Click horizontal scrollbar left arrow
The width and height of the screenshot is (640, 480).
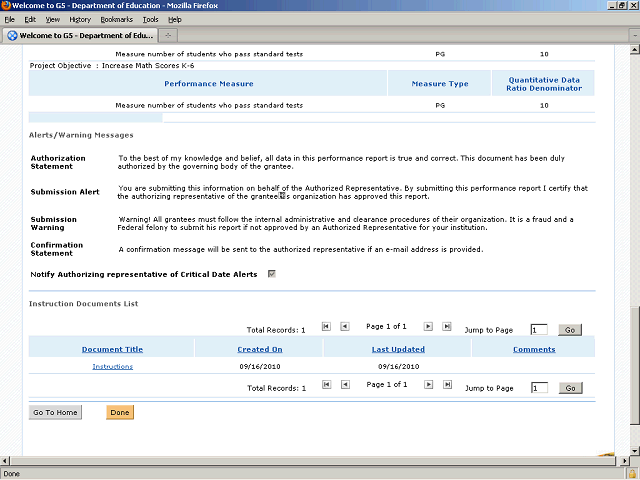point(4,461)
